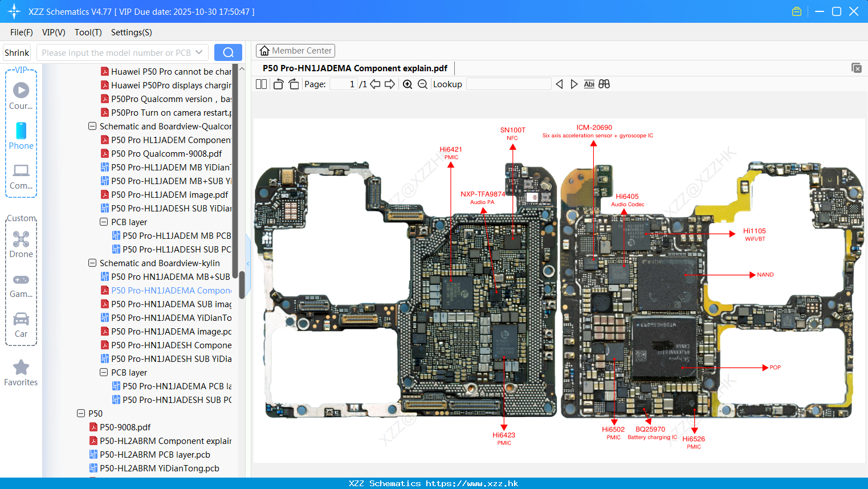Click the Page number input field
This screenshot has width=868, height=489.
(344, 84)
